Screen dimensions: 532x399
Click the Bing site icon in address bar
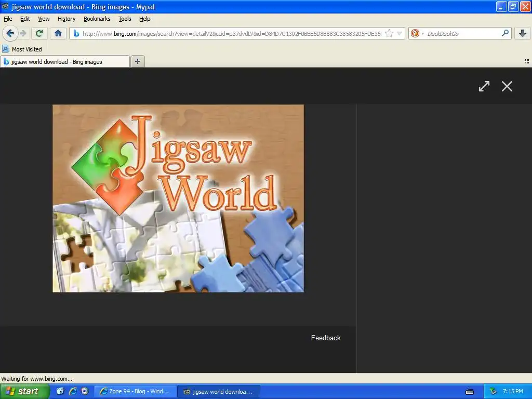(x=76, y=33)
